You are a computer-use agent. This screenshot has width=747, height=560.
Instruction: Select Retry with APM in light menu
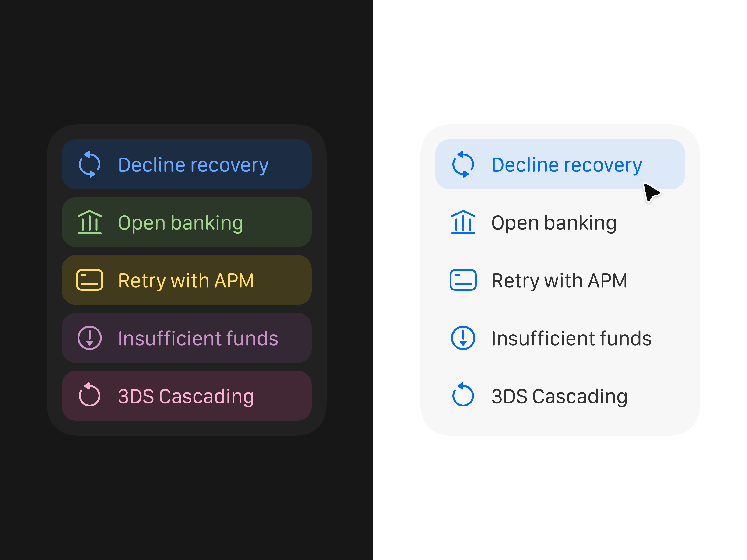(560, 280)
